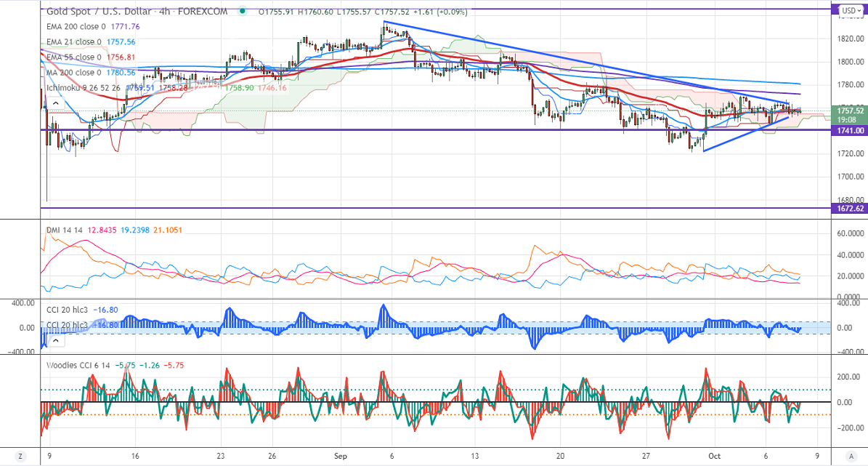Click the high price H1760.60

(315, 11)
